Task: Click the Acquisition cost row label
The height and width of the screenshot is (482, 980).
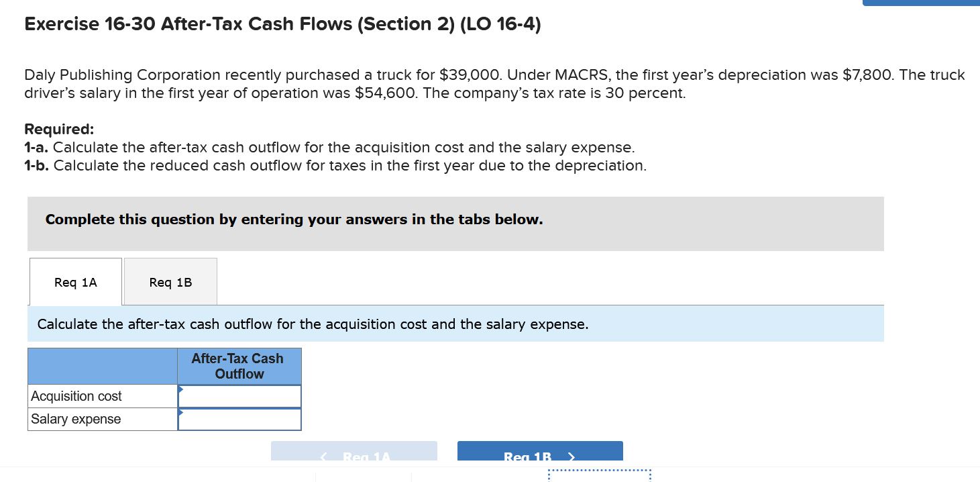Action: tap(75, 396)
